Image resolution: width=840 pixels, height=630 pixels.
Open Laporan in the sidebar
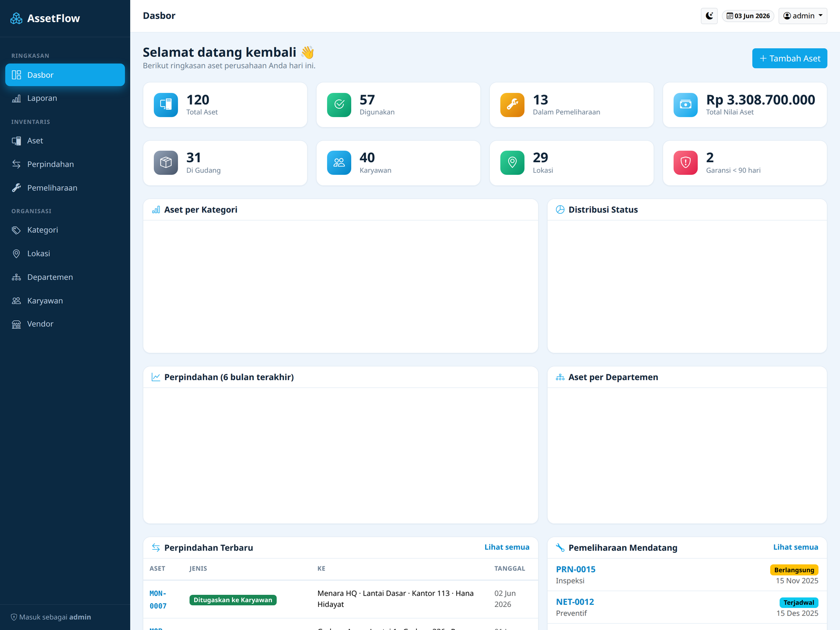(x=65, y=98)
